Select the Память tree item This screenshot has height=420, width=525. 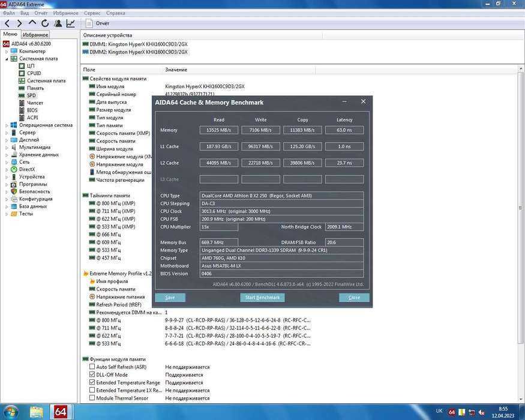coord(35,88)
